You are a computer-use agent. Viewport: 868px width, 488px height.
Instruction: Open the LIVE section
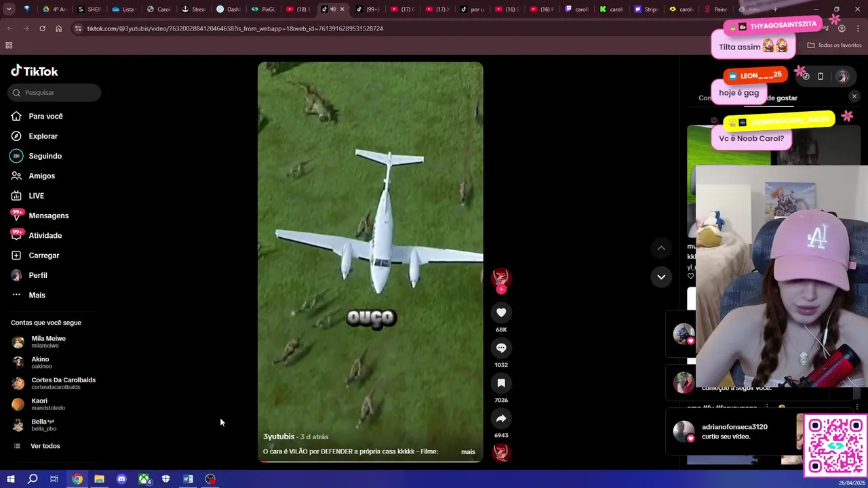coord(36,196)
